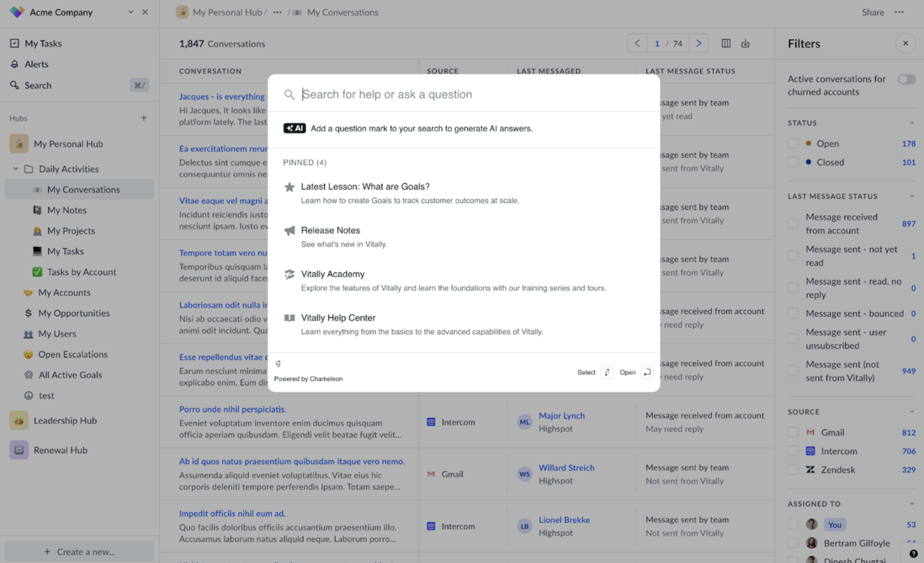Image resolution: width=924 pixels, height=563 pixels.
Task: Open the top-right more options ellipsis
Action: [899, 12]
